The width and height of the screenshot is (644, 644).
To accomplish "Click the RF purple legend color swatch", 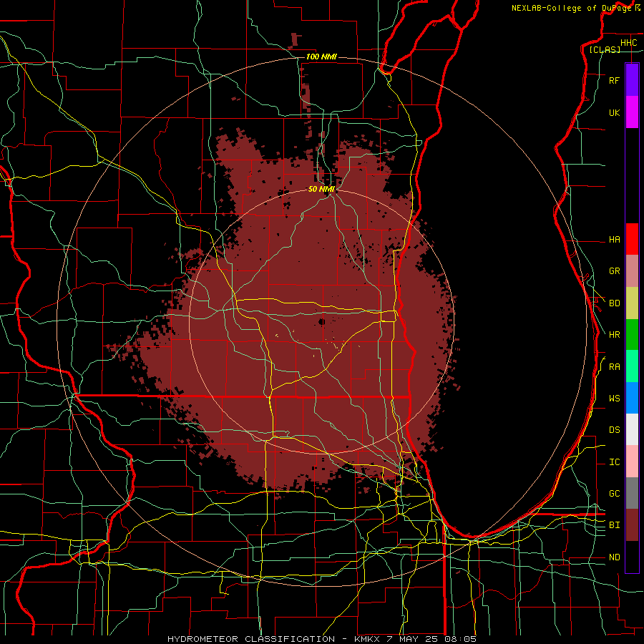I will coord(632,80).
